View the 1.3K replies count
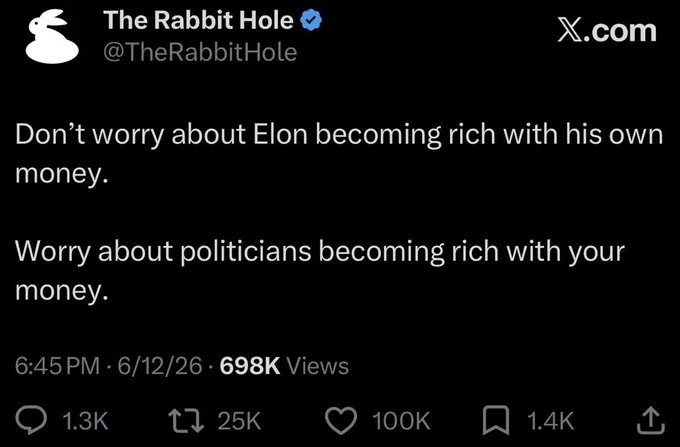Image resolution: width=680 pixels, height=447 pixels. point(85,421)
